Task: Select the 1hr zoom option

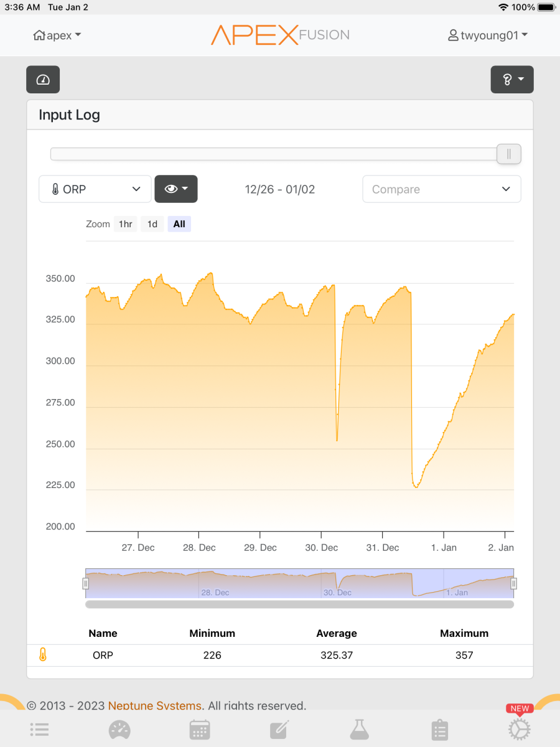Action: pyautogui.click(x=126, y=224)
